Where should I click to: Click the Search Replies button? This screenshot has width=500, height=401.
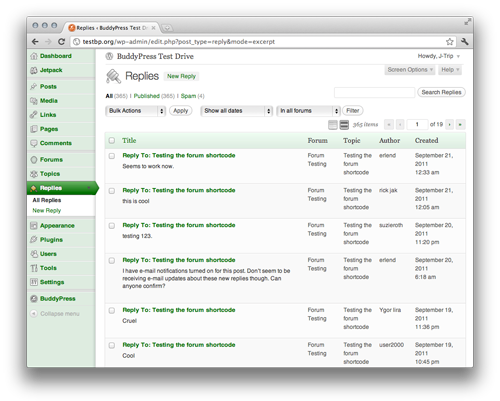(441, 92)
